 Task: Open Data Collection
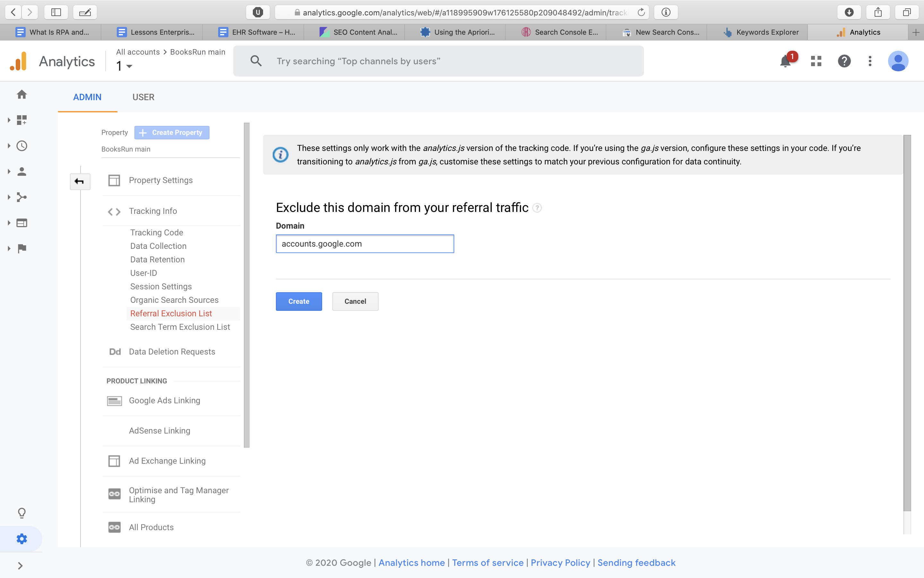tap(158, 246)
